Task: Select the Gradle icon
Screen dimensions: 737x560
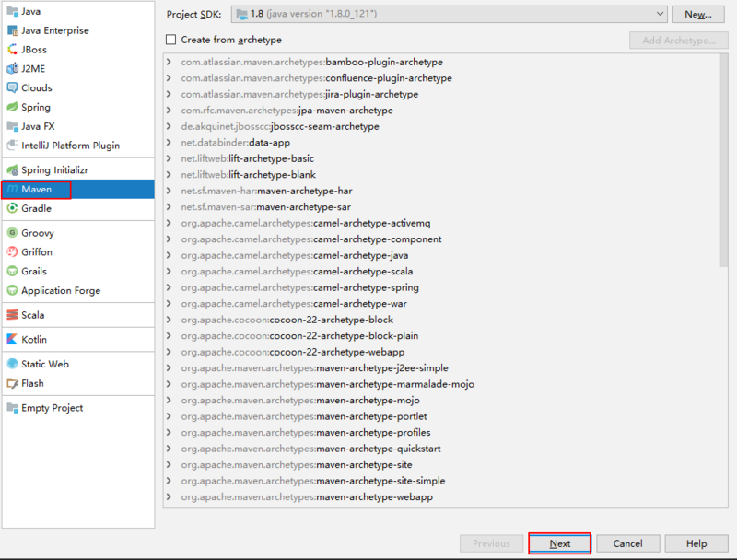Action: point(12,208)
